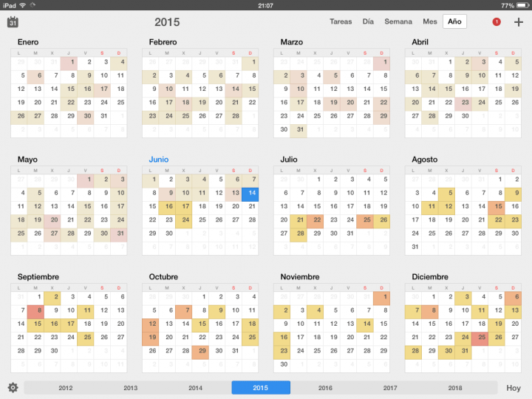Tap the plus icon to add event

pos(519,22)
